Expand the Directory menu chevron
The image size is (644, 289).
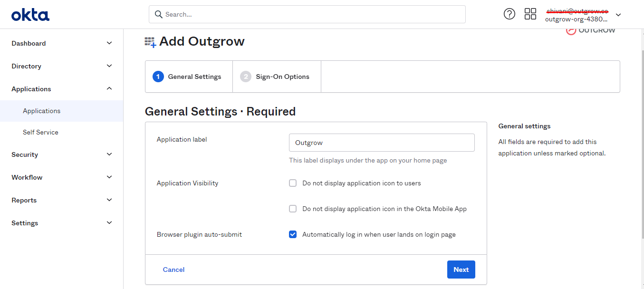click(x=109, y=66)
